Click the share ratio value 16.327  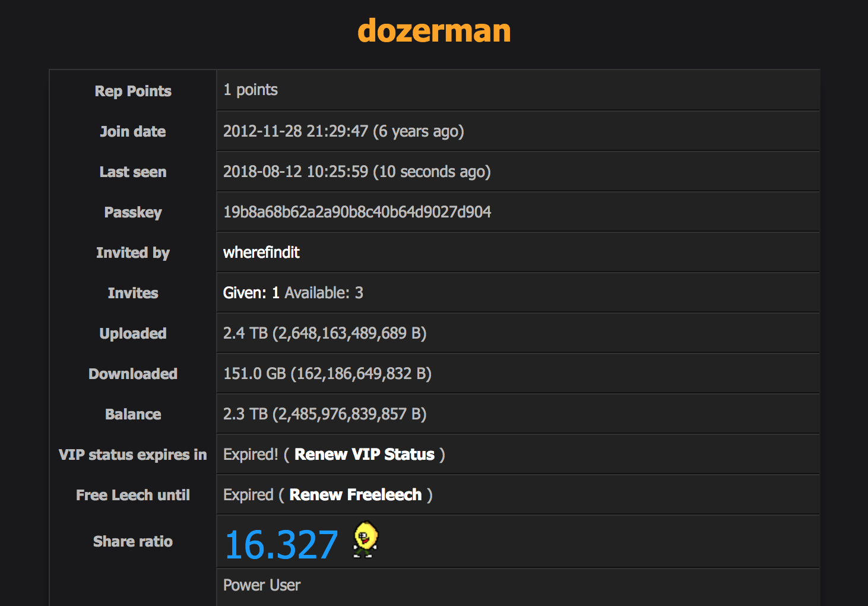click(x=281, y=545)
